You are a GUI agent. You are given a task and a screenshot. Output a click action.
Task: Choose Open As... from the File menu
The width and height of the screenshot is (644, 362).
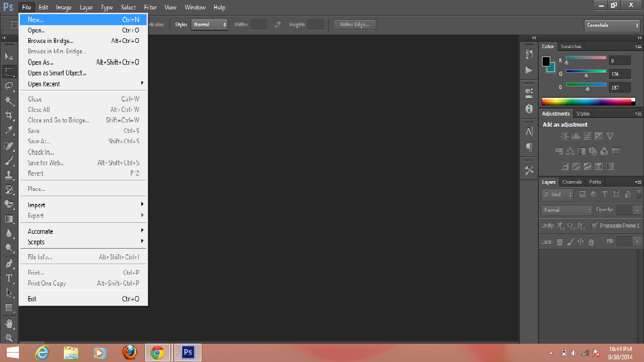(x=83, y=62)
